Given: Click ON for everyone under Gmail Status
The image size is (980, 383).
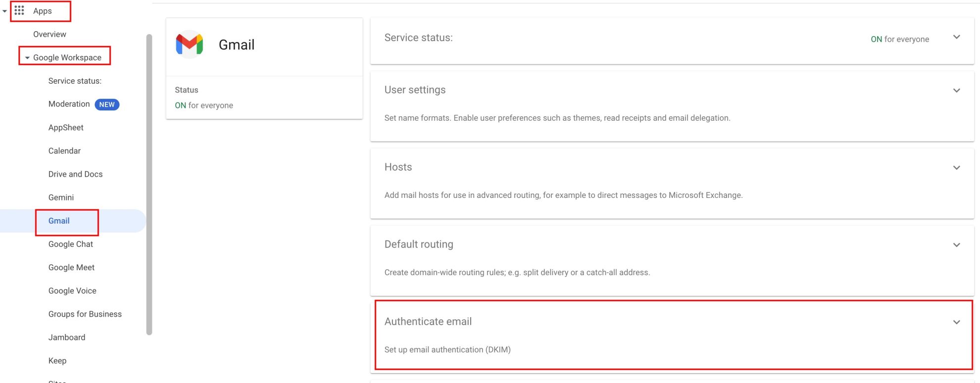Looking at the screenshot, I should (203, 105).
